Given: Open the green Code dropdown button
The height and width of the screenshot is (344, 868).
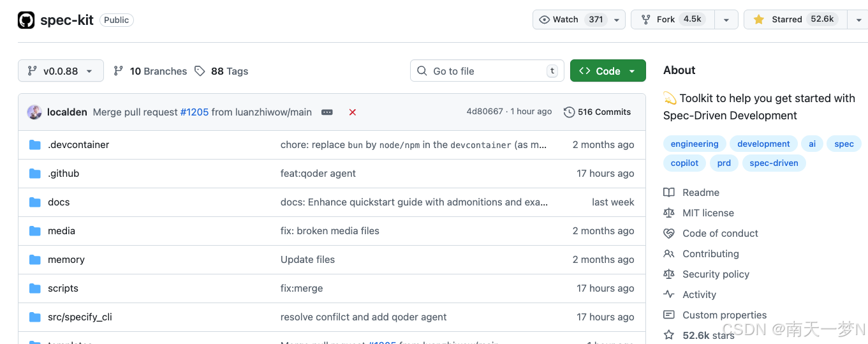Looking at the screenshot, I should [608, 71].
